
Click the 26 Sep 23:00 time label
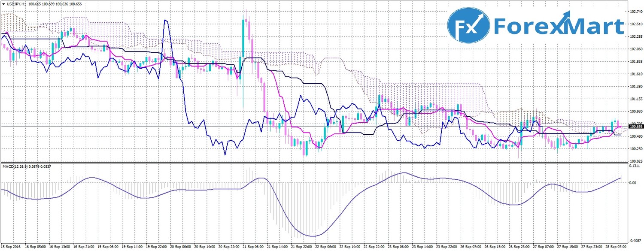(x=519, y=247)
